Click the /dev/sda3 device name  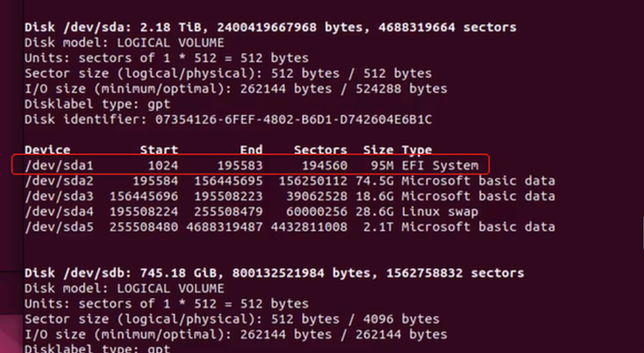click(59, 196)
